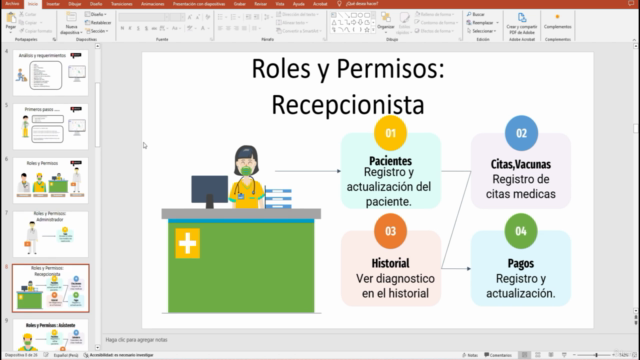The width and height of the screenshot is (640, 360).
Task: Increase list indent level
Action: (256, 17)
